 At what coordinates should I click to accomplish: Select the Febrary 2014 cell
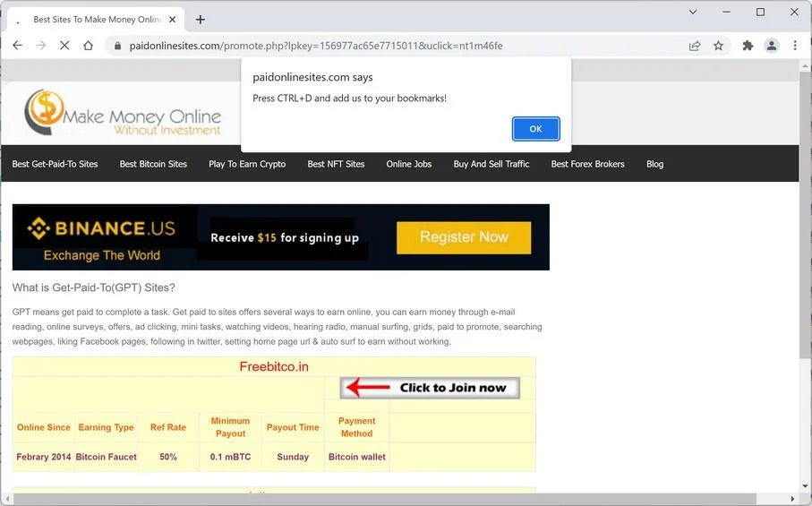point(44,457)
